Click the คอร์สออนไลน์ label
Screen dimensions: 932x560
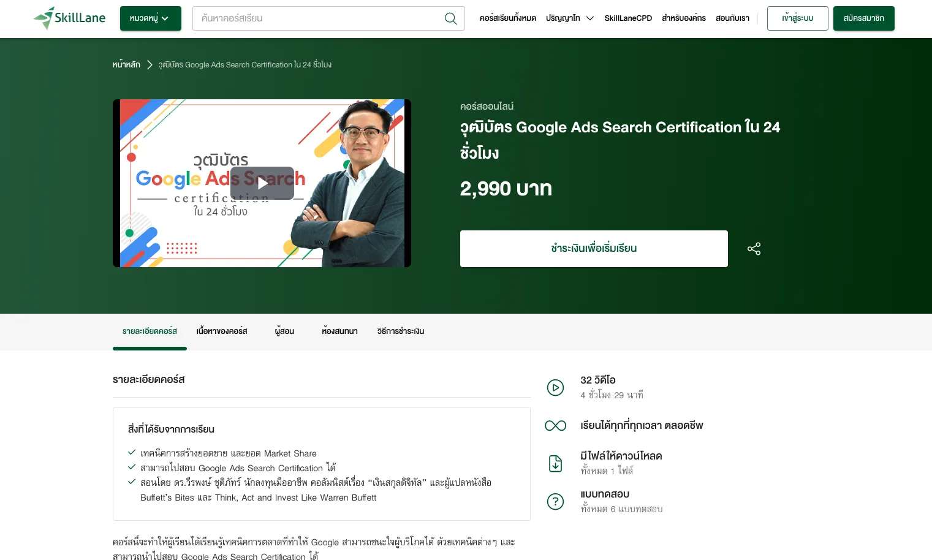tap(487, 107)
